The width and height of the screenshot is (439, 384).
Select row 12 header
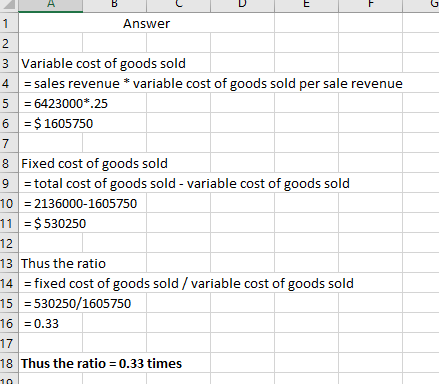[9, 243]
